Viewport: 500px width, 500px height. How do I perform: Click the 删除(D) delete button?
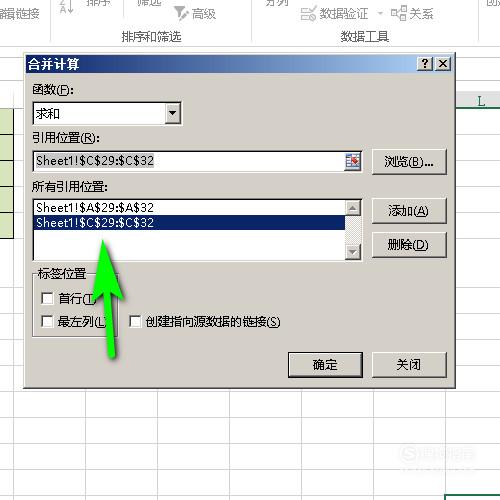[409, 245]
